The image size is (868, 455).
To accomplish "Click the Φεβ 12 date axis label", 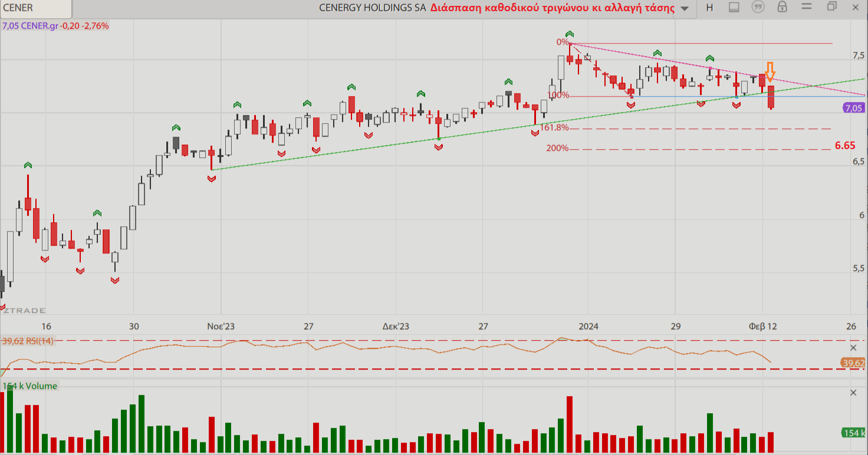I will [x=763, y=326].
